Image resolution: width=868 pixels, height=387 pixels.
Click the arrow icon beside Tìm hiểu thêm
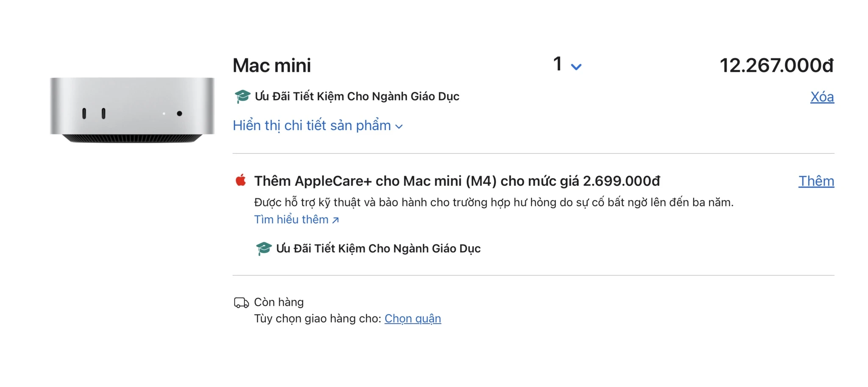(x=335, y=220)
